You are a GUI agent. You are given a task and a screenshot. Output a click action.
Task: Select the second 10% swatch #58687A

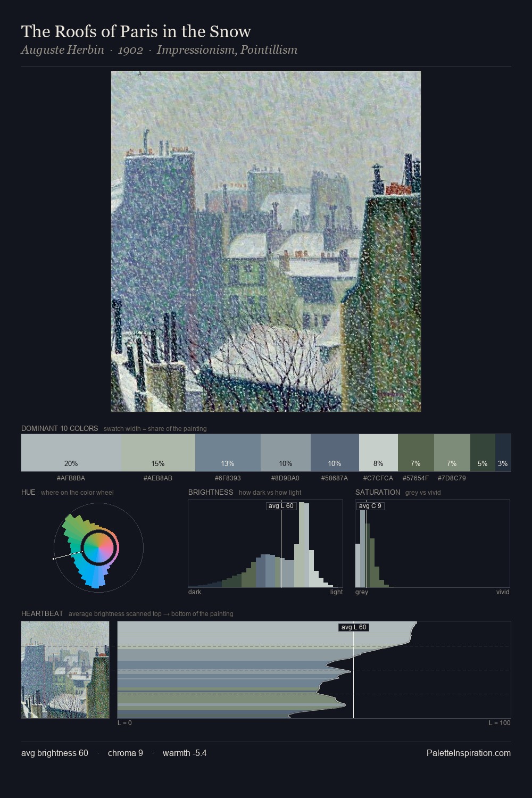335,453
